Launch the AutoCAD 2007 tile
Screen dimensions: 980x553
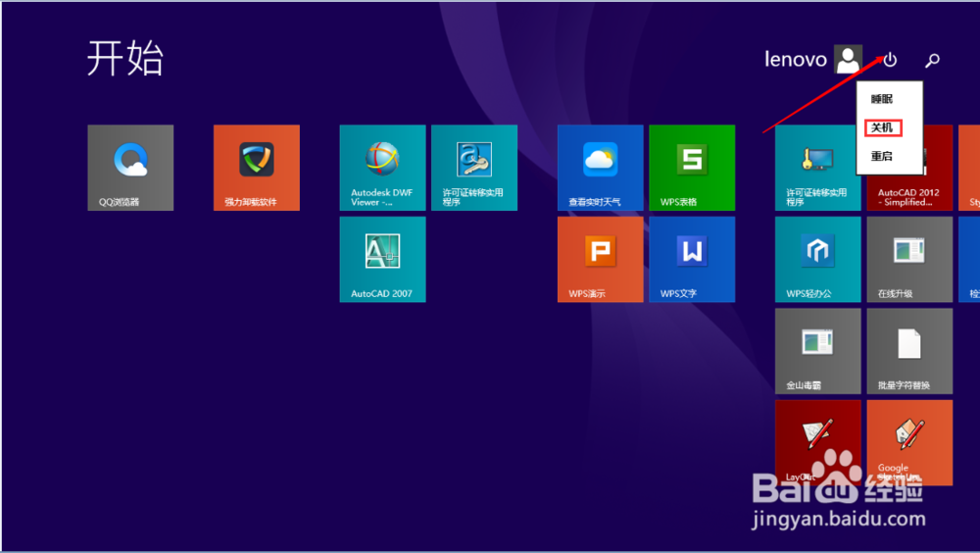click(x=382, y=260)
